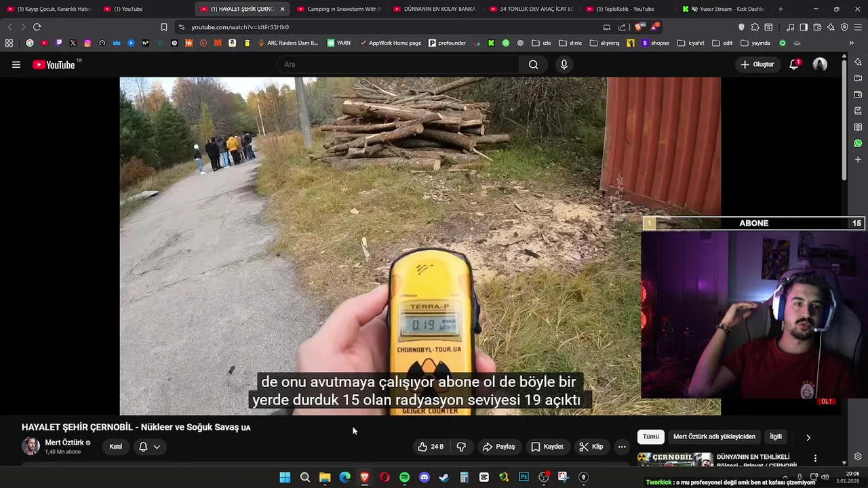Screen dimensions: 868x488
Task: Like the video with 24 B likes
Action: click(430, 447)
